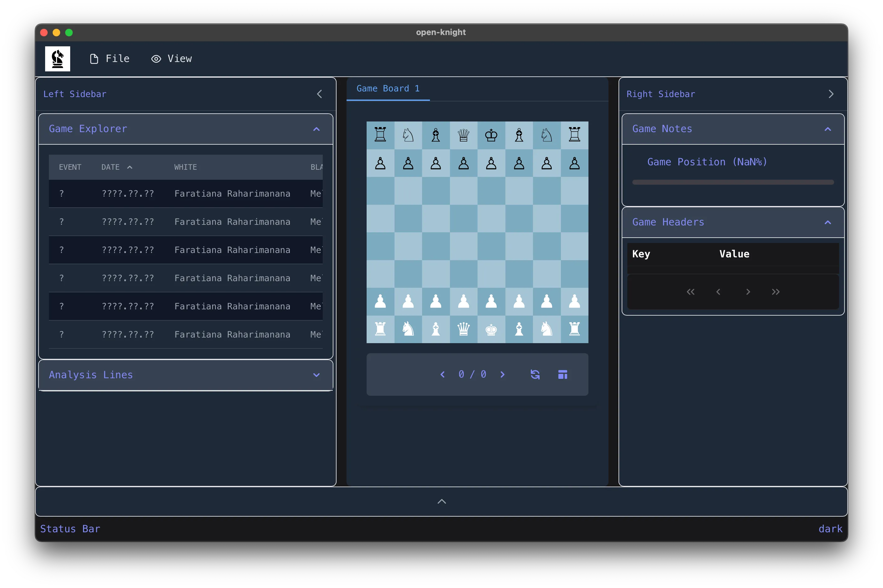The height and width of the screenshot is (588, 883).
Task: Jump to first move with double-left chevrons
Action: pos(691,292)
